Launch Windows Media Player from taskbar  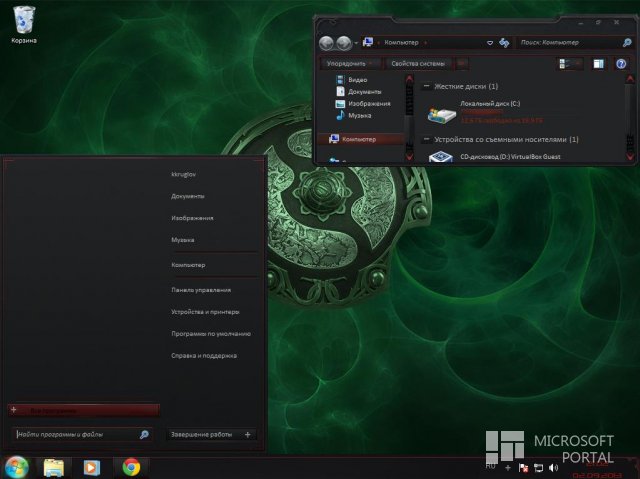tap(91, 468)
